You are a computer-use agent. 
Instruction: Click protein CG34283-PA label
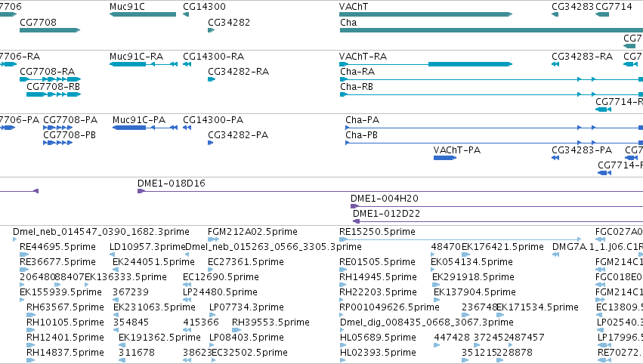point(582,150)
